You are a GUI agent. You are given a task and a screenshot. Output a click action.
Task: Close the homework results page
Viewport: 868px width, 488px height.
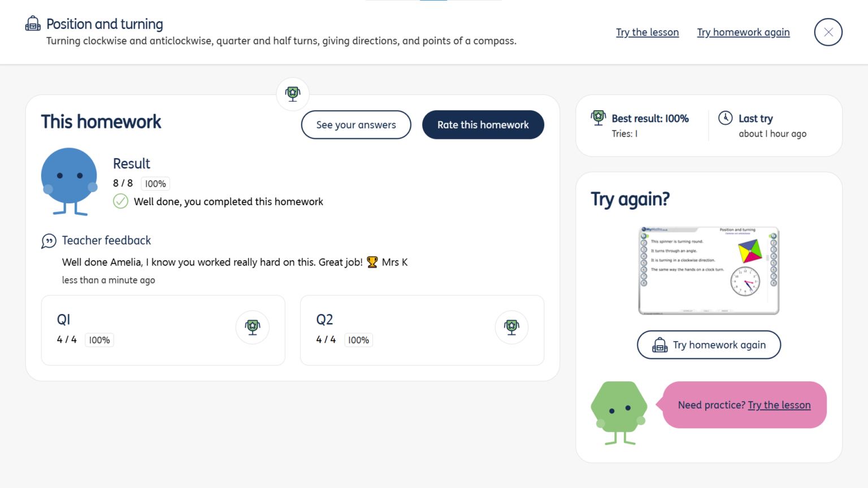(828, 32)
